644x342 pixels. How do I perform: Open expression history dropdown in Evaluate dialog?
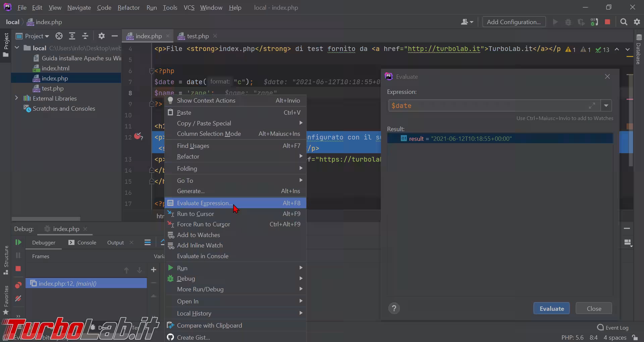point(606,106)
